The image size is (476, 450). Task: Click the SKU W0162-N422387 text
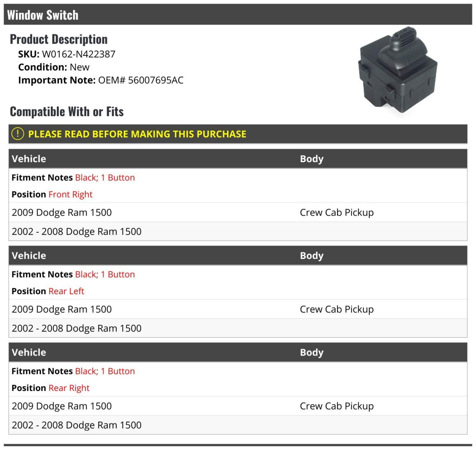coord(67,54)
